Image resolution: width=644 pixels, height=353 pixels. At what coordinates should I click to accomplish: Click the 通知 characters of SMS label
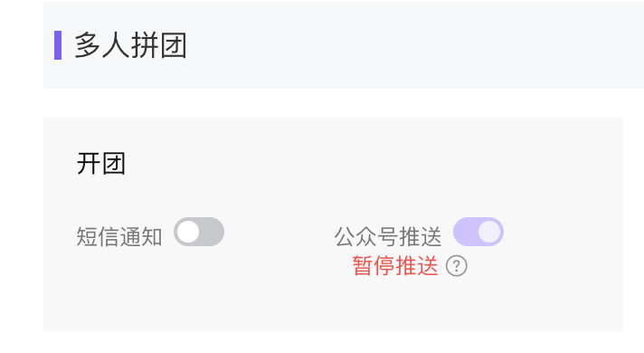click(141, 237)
